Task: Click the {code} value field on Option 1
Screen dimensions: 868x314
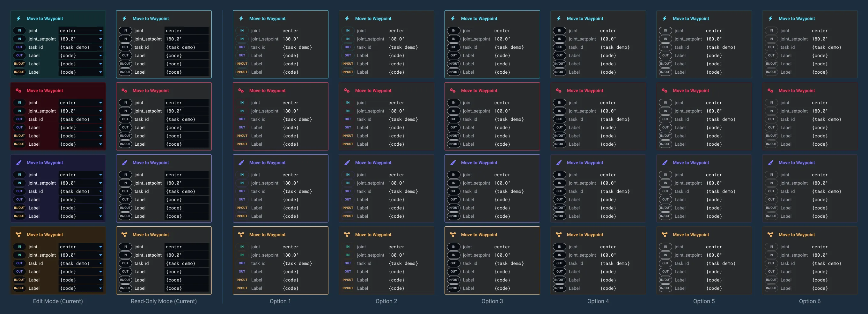Action: pyautogui.click(x=291, y=55)
